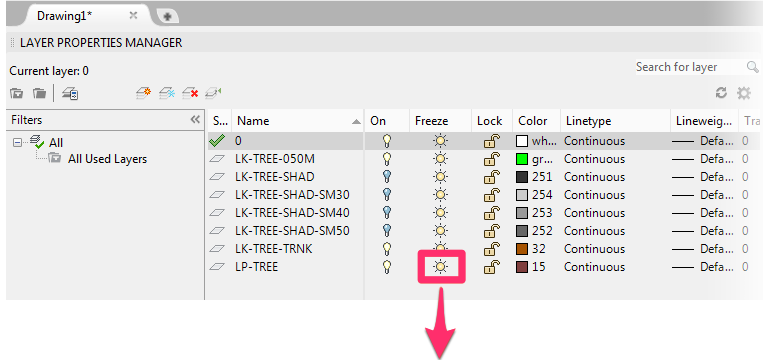Close the Drawing1* tab
The image size is (765, 360).
coord(133,16)
